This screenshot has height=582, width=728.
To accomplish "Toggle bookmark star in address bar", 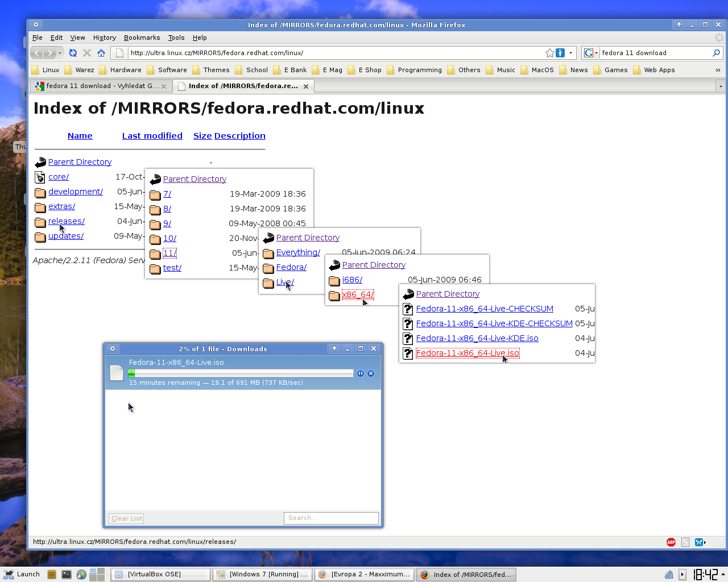I will (549, 53).
